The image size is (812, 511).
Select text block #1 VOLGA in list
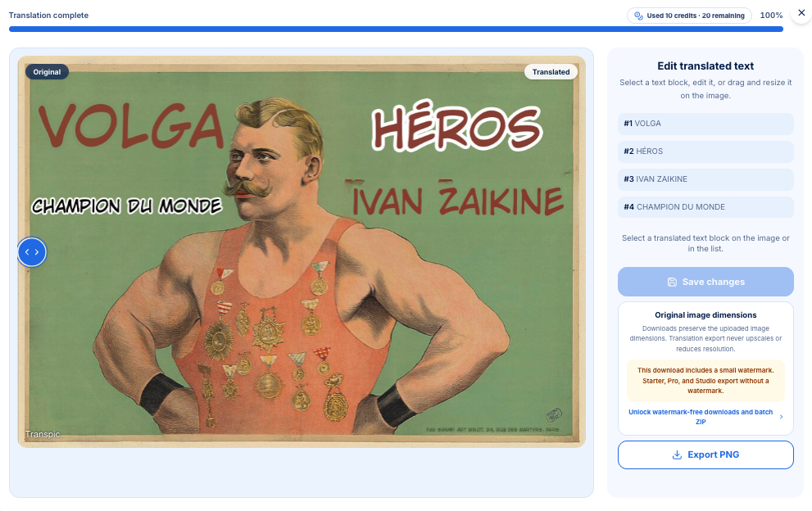tap(705, 124)
